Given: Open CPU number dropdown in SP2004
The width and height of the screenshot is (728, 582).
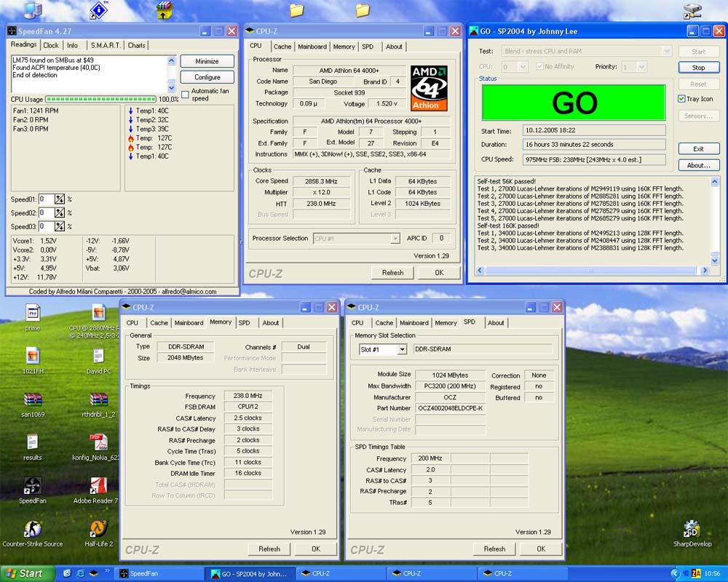Looking at the screenshot, I should [523, 67].
